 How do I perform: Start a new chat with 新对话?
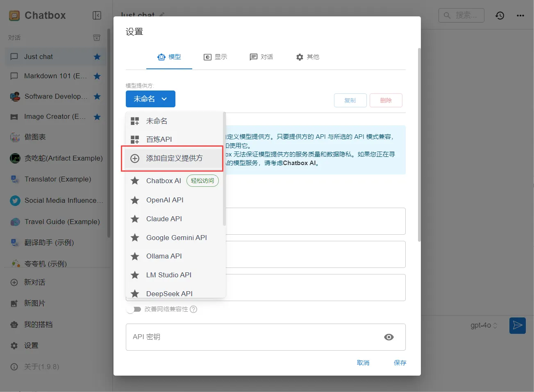(x=56, y=282)
